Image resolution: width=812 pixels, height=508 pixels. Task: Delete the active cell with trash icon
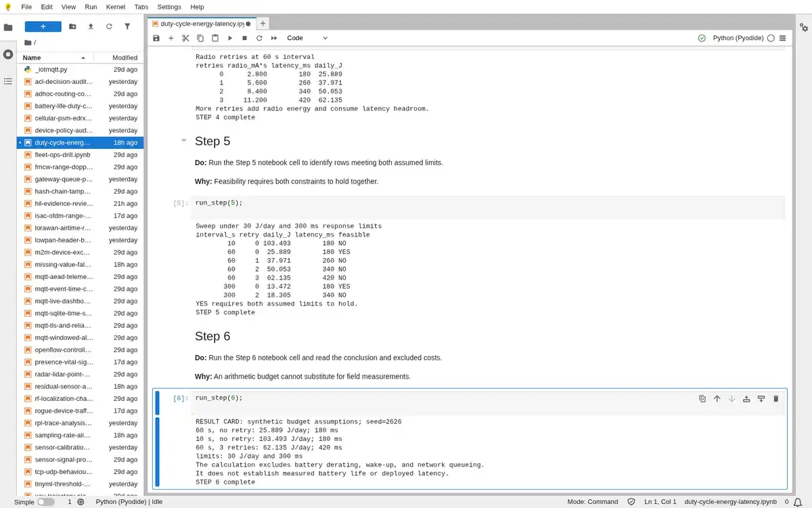[x=776, y=398]
